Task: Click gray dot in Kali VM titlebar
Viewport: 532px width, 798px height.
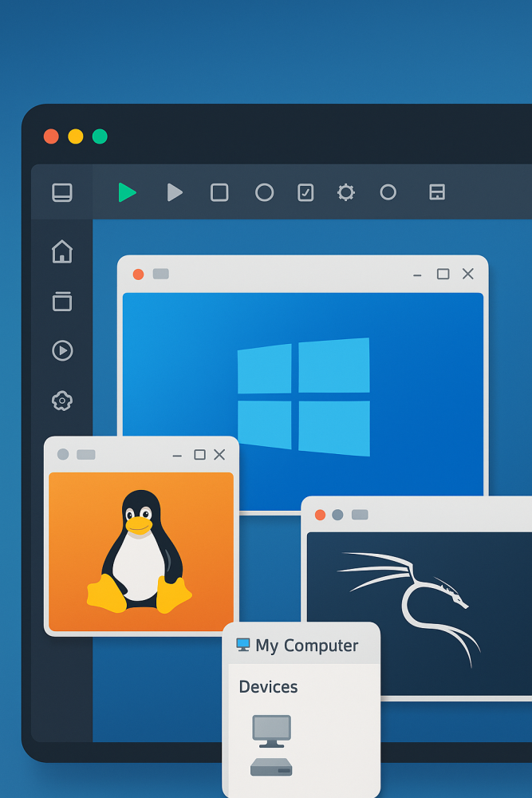Action: (337, 515)
